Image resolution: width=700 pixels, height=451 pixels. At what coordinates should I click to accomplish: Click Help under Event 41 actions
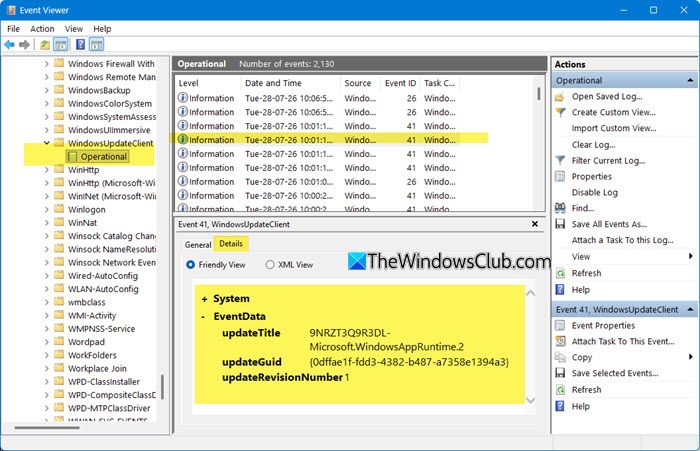580,406
